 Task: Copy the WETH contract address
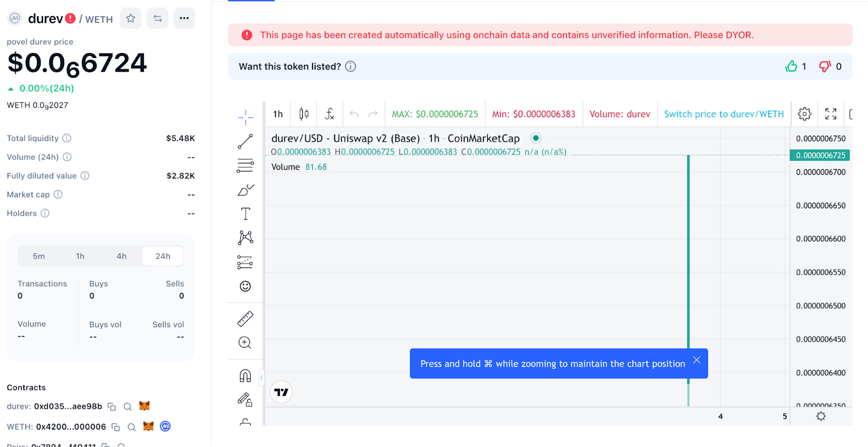[116, 427]
